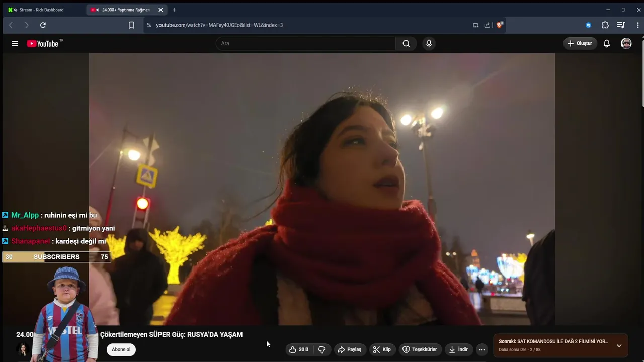Image resolution: width=644 pixels, height=362 pixels.
Task: Open browser three-dot main menu
Action: [637, 25]
